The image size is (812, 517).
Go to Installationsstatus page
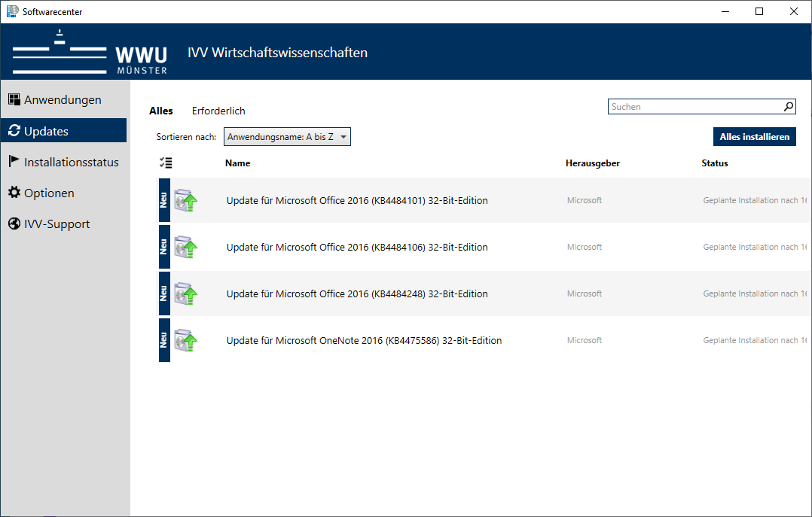point(64,162)
